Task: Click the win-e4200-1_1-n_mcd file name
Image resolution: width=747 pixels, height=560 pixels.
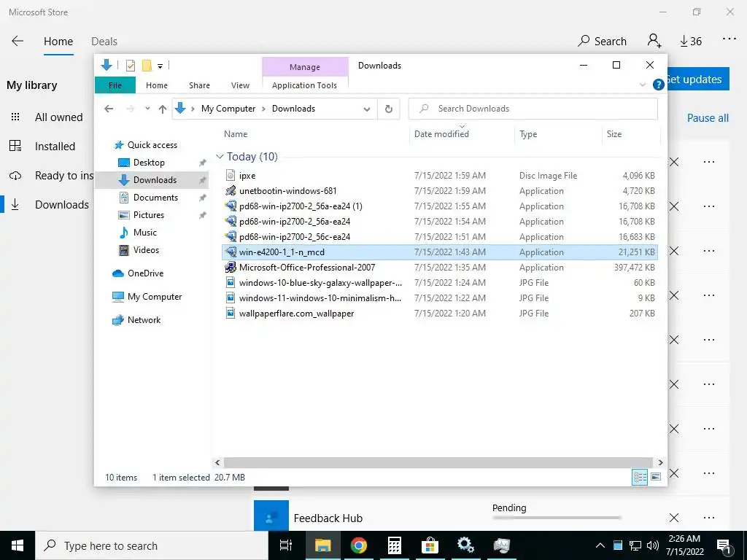Action: coord(282,252)
